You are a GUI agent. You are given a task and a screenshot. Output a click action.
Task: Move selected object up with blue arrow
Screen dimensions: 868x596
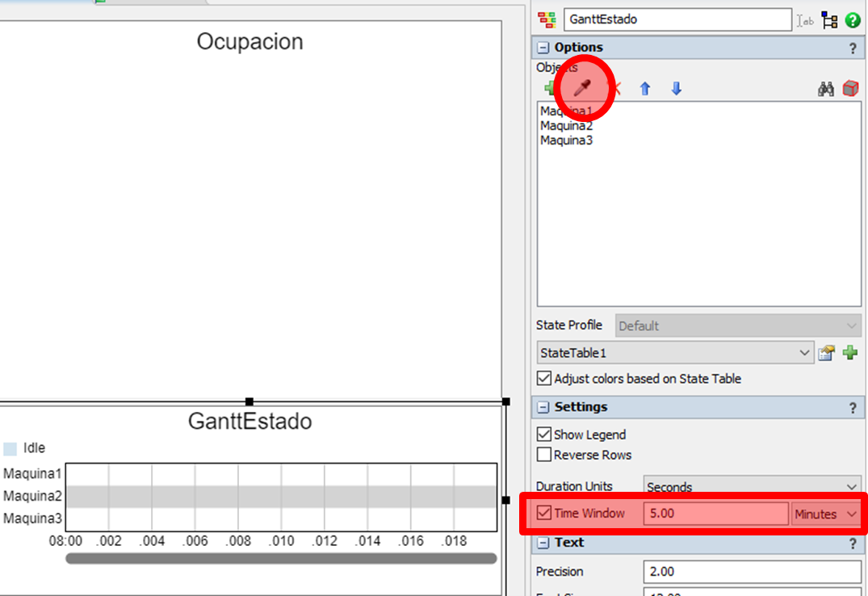pyautogui.click(x=645, y=89)
